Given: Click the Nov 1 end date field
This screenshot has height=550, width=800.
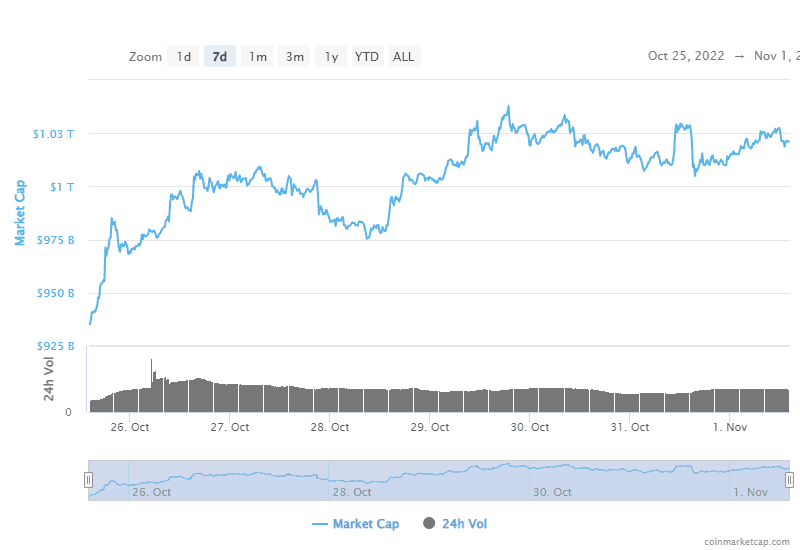Looking at the screenshot, I should 780,56.
